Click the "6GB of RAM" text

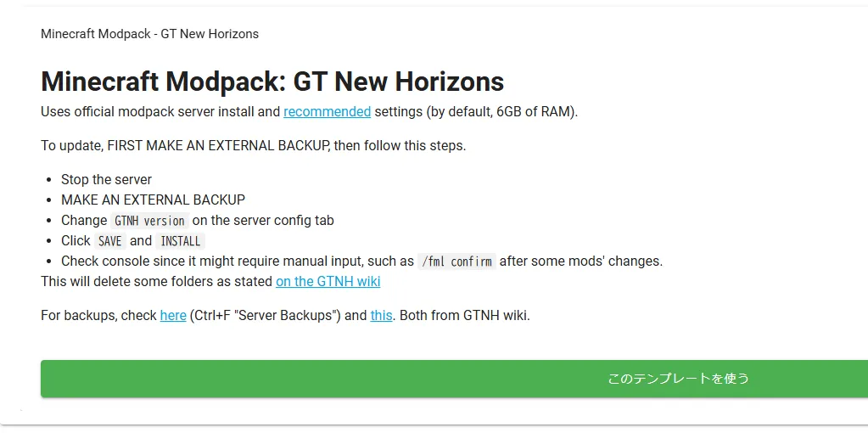coord(535,112)
